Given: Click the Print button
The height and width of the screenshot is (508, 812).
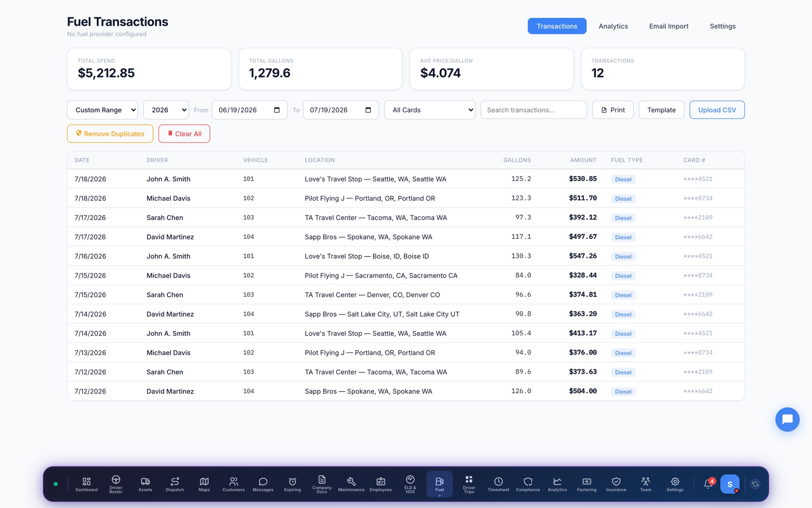Looking at the screenshot, I should pyautogui.click(x=613, y=110).
